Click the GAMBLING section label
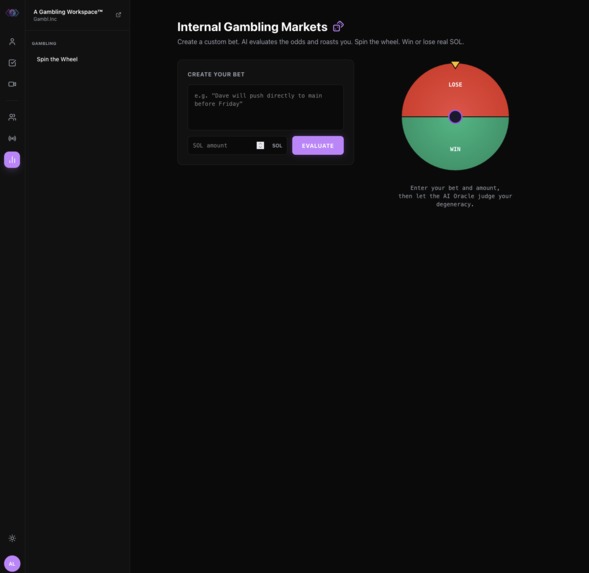This screenshot has height=573, width=589. point(44,44)
